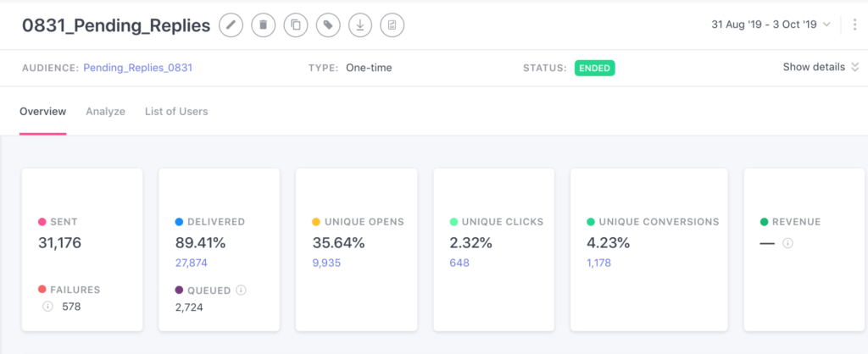
Task: Click unique opens count 9,935
Action: click(x=326, y=263)
